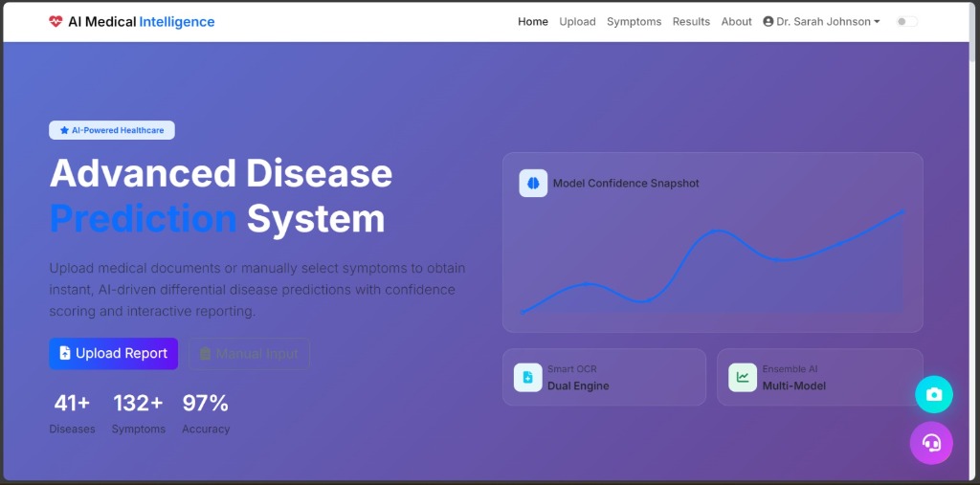
Task: Click the Upload Report button
Action: 114,354
